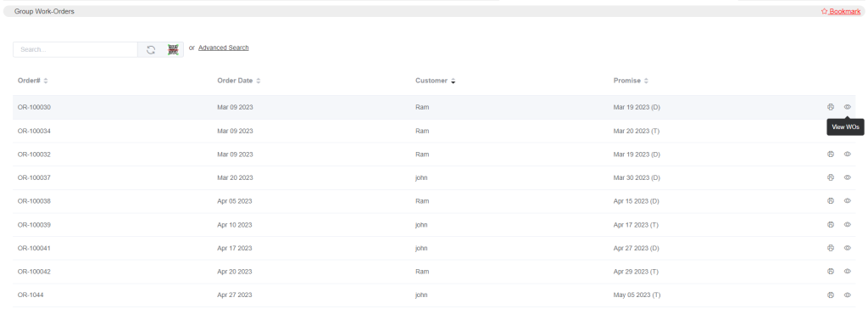View WOs eye icon for OR-100038
The height and width of the screenshot is (309, 868).
[x=848, y=201]
